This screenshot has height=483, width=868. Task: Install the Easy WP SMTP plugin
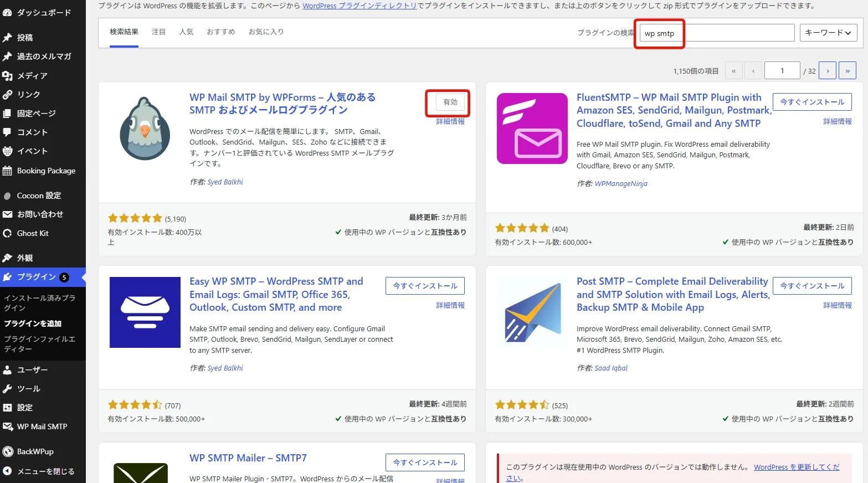click(x=425, y=286)
